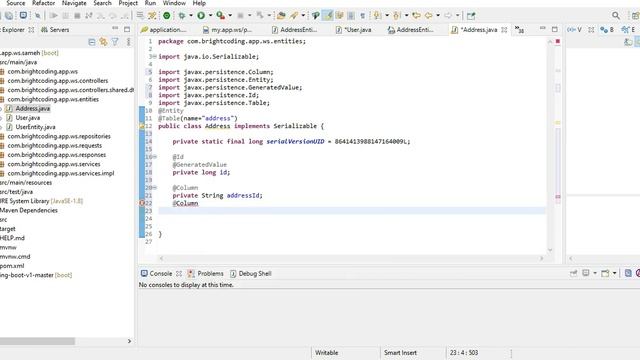Open the Debug button dropdown arrow
Image resolution: width=640 pixels, height=360 pixels.
pos(191,16)
